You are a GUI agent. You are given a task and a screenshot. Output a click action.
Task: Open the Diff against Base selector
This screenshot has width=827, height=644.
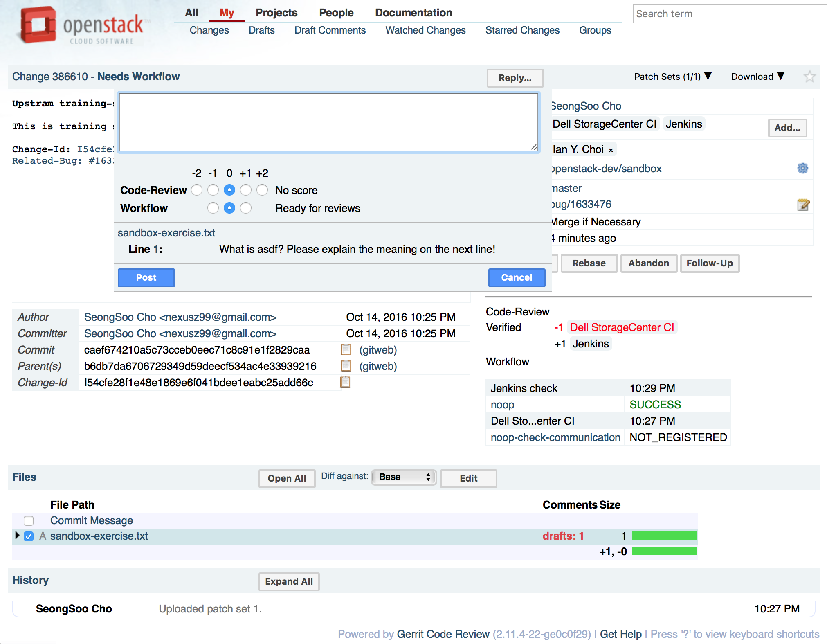coord(404,477)
